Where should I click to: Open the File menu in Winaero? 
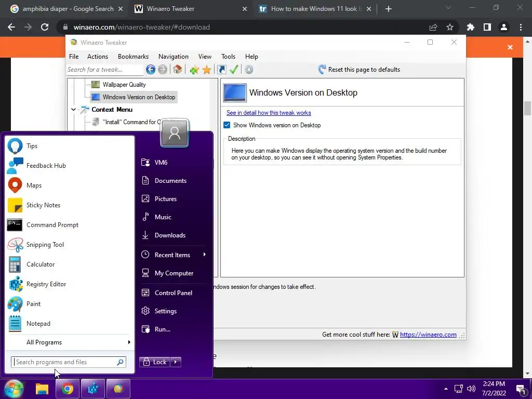(74, 57)
